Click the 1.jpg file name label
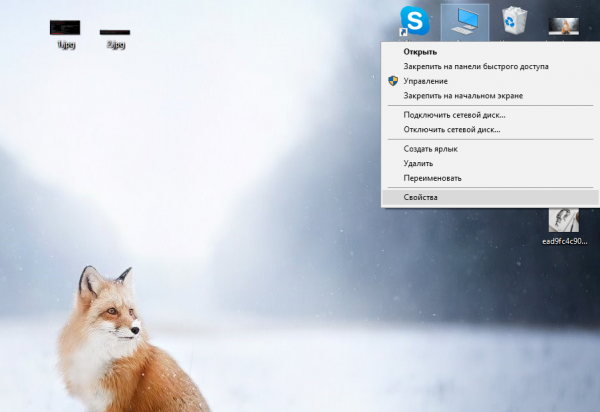The width and height of the screenshot is (600, 412). point(65,45)
